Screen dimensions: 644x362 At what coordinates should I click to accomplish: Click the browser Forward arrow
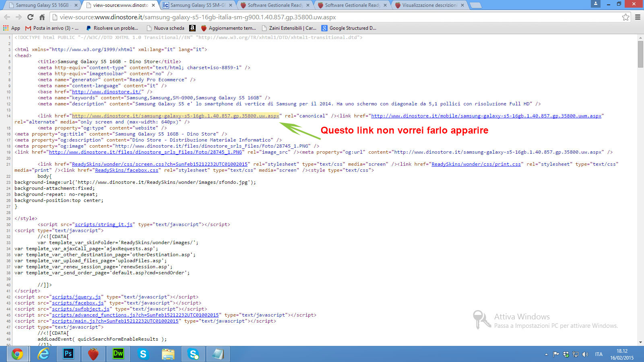19,17
